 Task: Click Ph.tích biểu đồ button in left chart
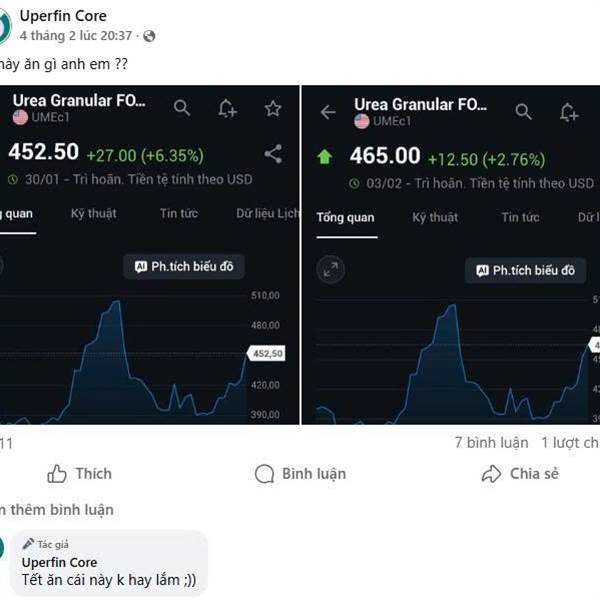[184, 266]
